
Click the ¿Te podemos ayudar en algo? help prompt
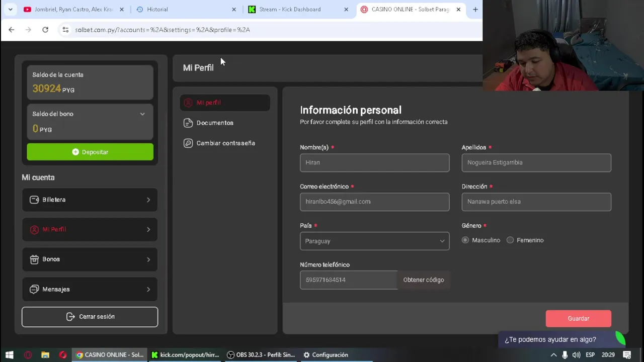tap(550, 339)
